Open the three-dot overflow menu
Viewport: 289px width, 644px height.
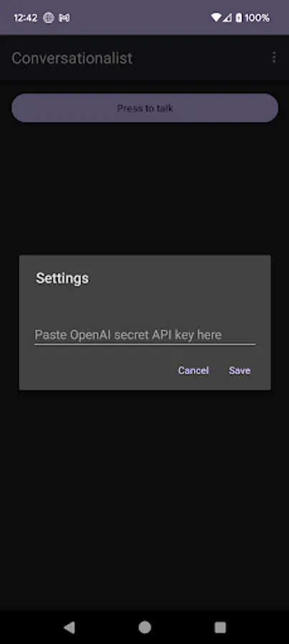pos(274,57)
